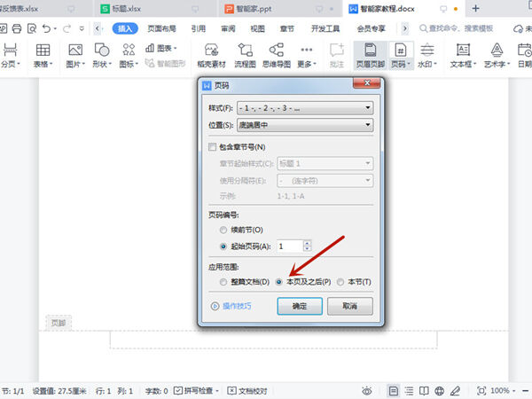The height and width of the screenshot is (399, 532).
Task: Open the Icons (图标) library
Action: pos(129,55)
